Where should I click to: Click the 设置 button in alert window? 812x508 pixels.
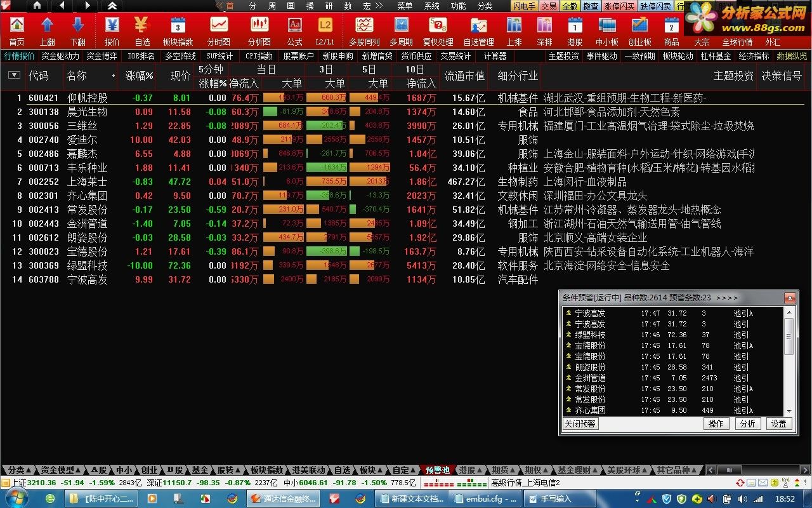(779, 424)
